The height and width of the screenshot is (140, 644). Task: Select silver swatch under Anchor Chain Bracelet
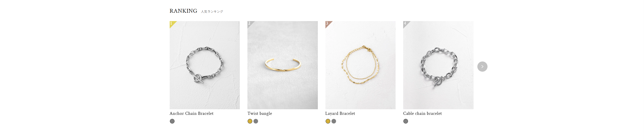pyautogui.click(x=172, y=121)
